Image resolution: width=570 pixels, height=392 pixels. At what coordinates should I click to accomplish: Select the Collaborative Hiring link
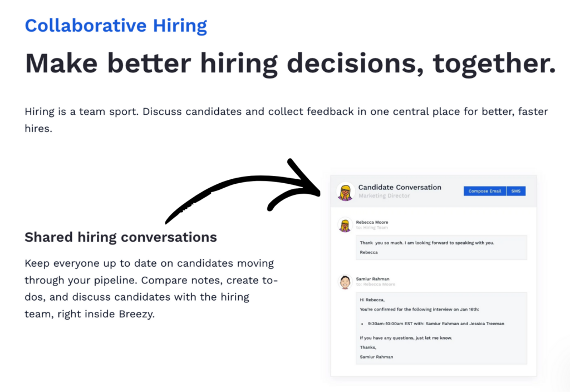pyautogui.click(x=115, y=25)
